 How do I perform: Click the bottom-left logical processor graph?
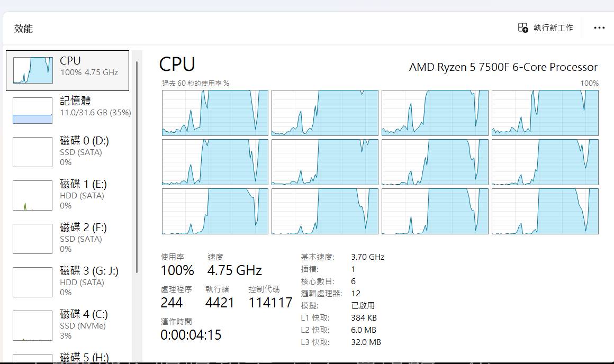(215, 211)
